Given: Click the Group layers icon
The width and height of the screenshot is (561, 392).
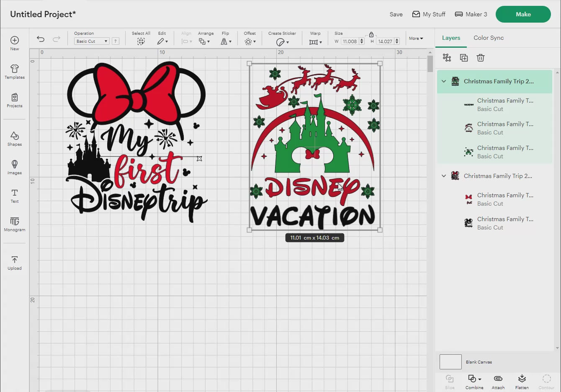Looking at the screenshot, I should pyautogui.click(x=447, y=58).
